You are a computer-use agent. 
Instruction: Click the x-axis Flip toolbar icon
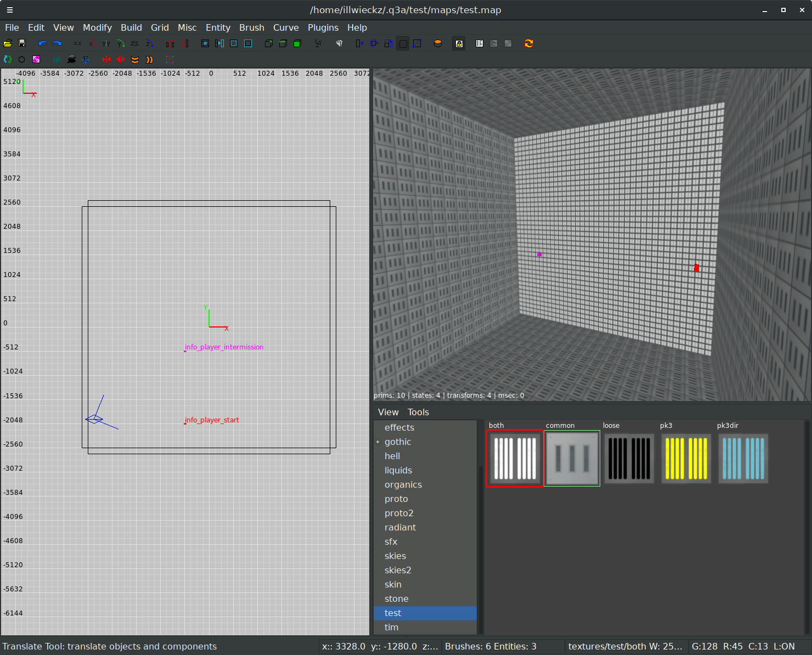77,43
